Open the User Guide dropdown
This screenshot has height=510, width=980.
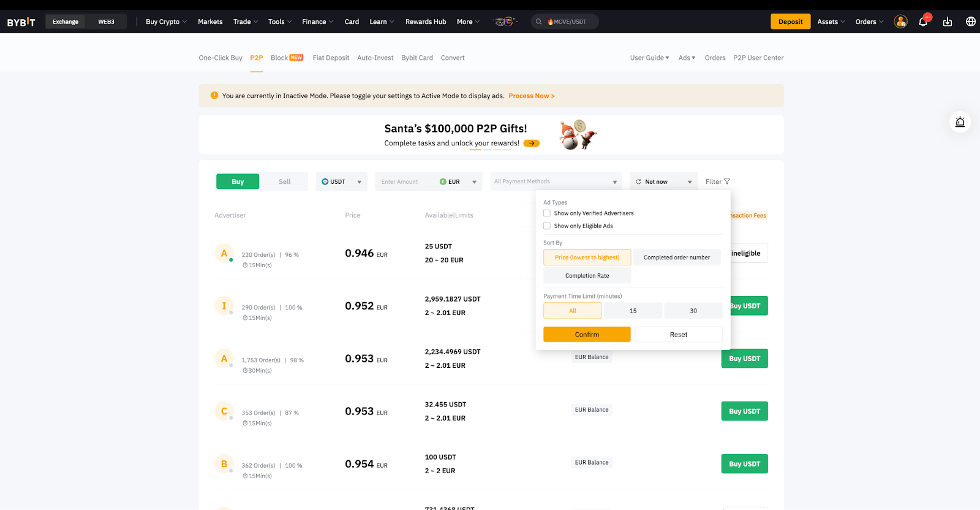(x=649, y=58)
